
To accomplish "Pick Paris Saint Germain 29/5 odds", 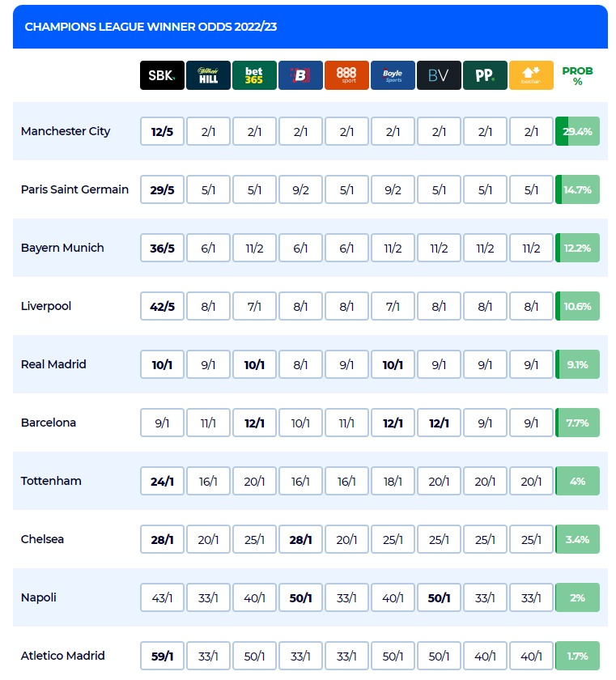I will point(162,189).
